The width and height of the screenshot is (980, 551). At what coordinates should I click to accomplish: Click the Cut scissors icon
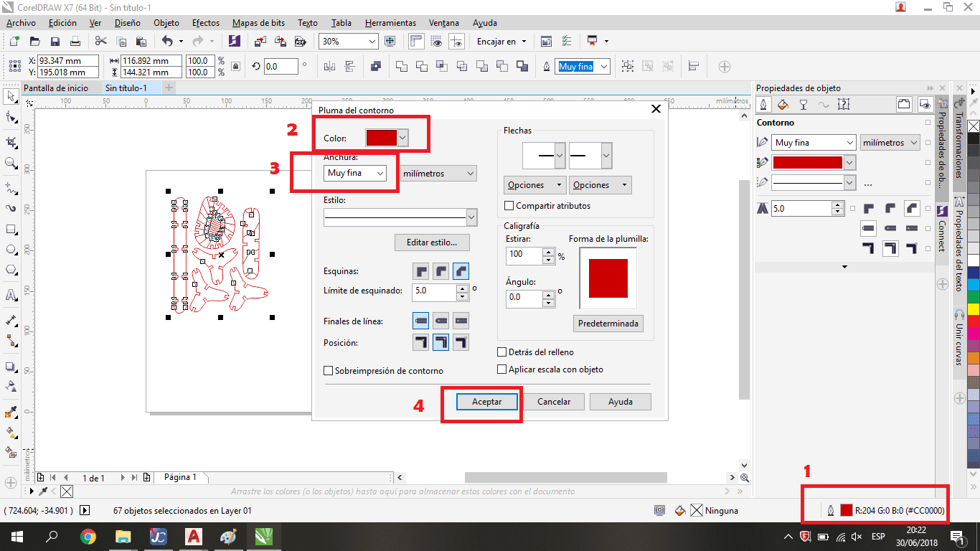pyautogui.click(x=100, y=42)
